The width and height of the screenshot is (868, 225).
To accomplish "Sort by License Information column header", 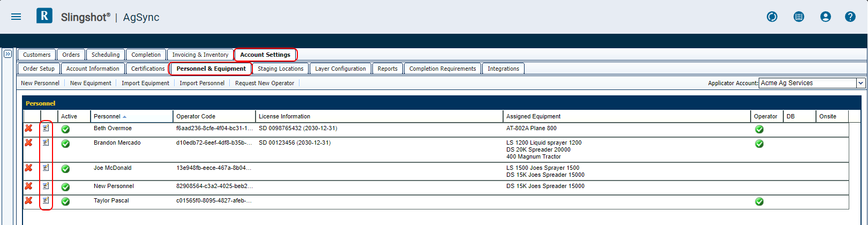I will coord(380,116).
